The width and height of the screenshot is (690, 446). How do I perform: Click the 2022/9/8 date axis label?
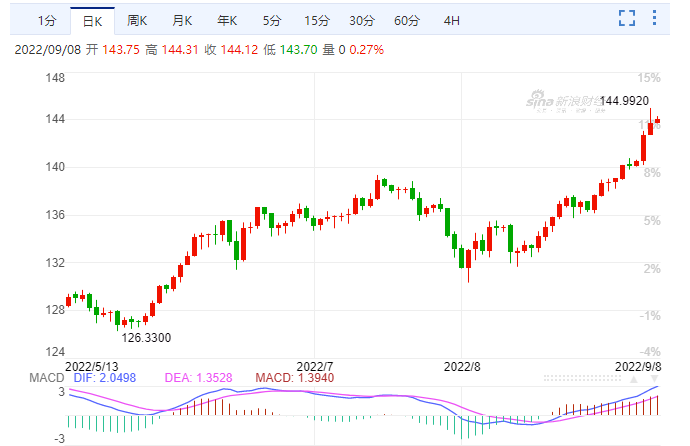click(635, 366)
